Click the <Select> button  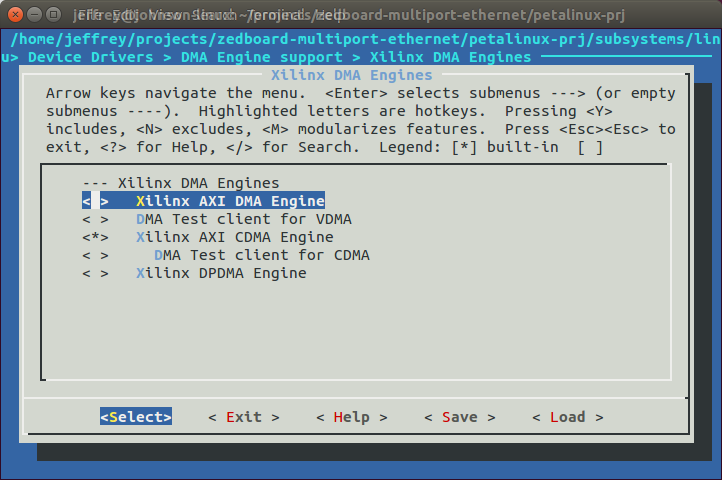point(136,416)
